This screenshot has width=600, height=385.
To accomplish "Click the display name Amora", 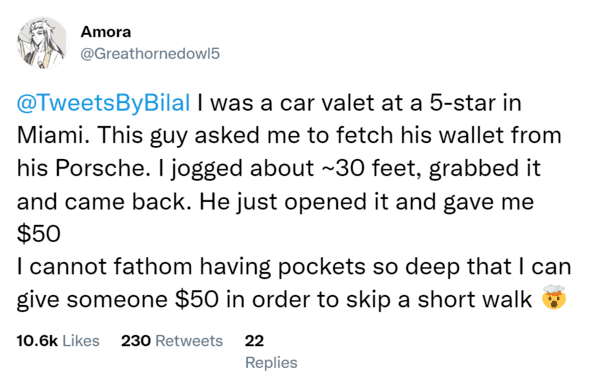I will 106,32.
